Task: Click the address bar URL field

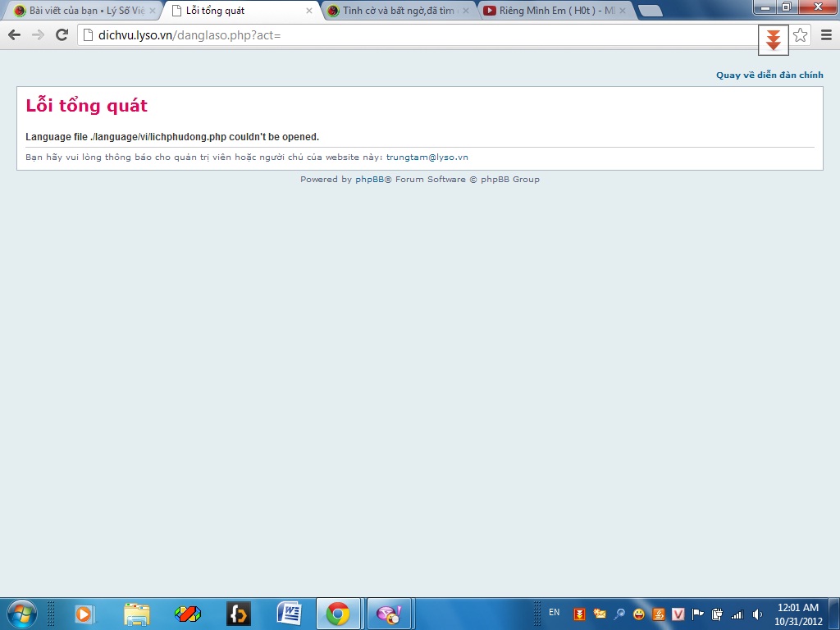Action: click(410, 35)
